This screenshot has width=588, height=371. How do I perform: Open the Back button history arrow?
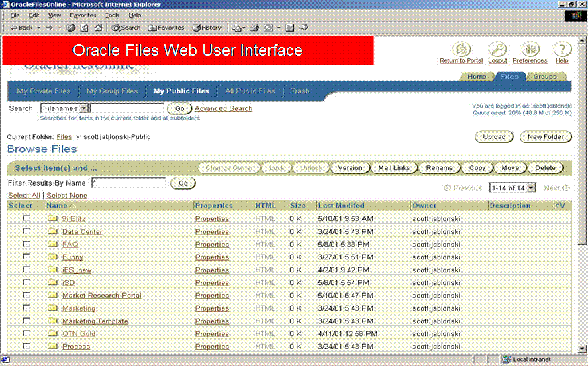[x=38, y=28]
